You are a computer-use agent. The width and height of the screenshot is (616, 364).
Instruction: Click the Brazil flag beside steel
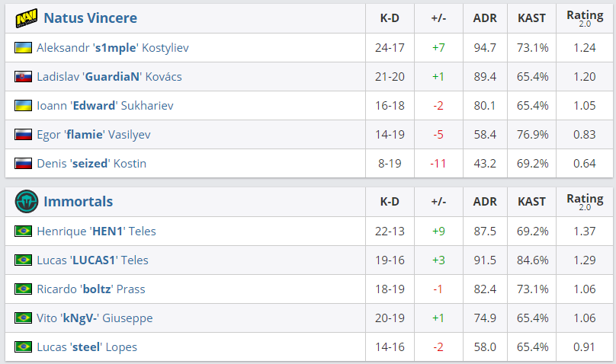[24, 347]
